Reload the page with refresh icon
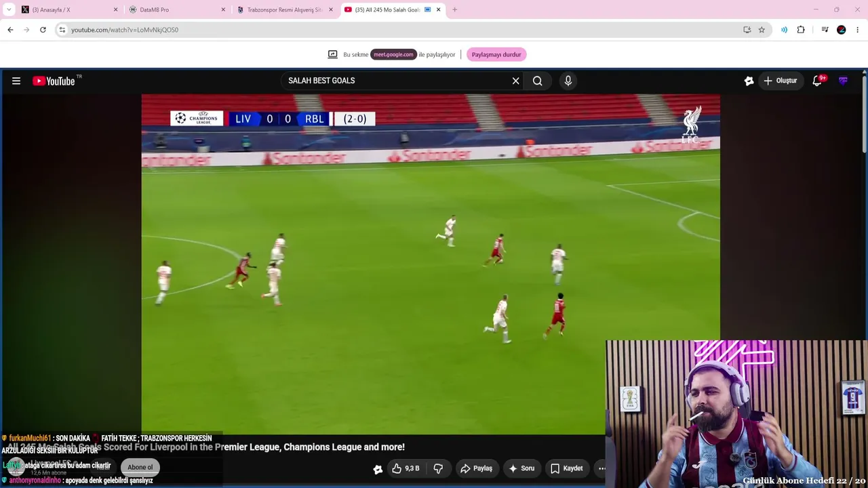This screenshot has height=488, width=868. (43, 30)
